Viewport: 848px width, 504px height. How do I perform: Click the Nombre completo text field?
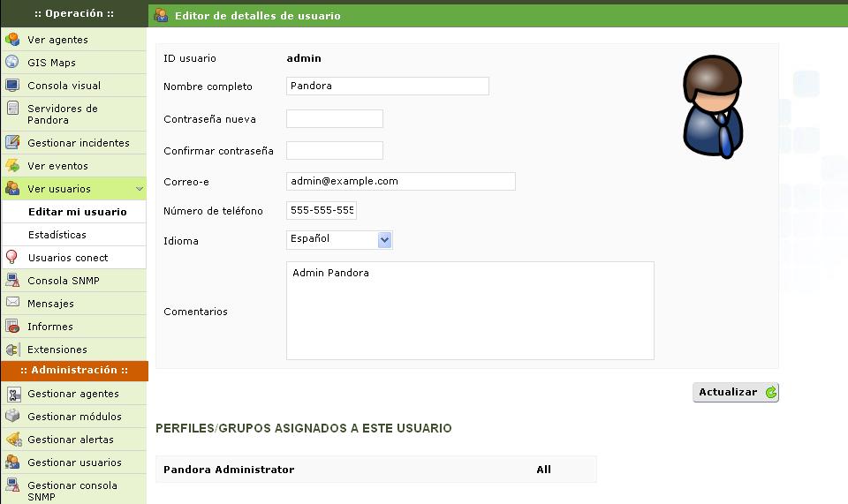[x=387, y=87]
